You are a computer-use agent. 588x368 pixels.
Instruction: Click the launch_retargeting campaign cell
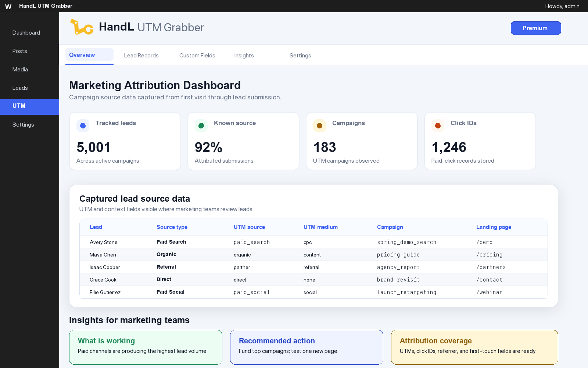point(406,292)
